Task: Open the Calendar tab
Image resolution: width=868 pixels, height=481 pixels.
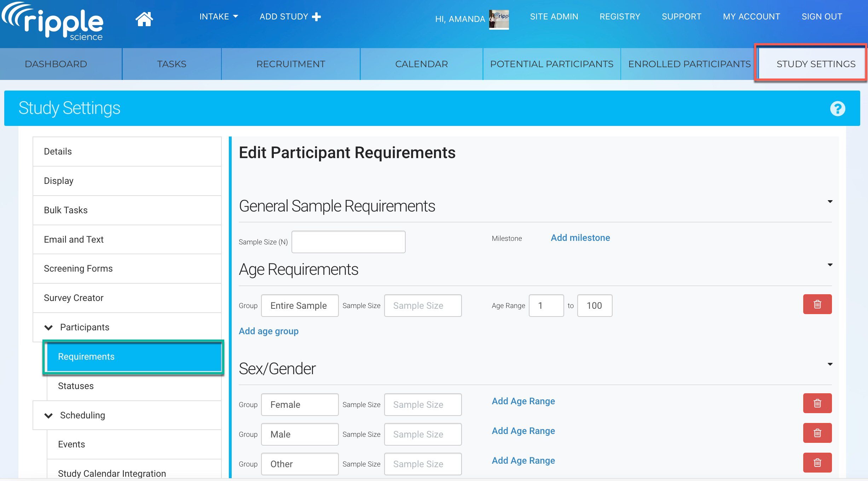Action: pyautogui.click(x=421, y=64)
